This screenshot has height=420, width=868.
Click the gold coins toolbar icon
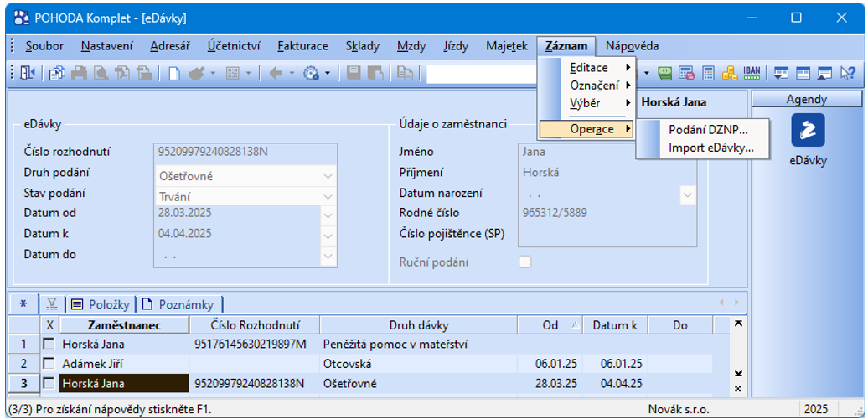pos(729,74)
